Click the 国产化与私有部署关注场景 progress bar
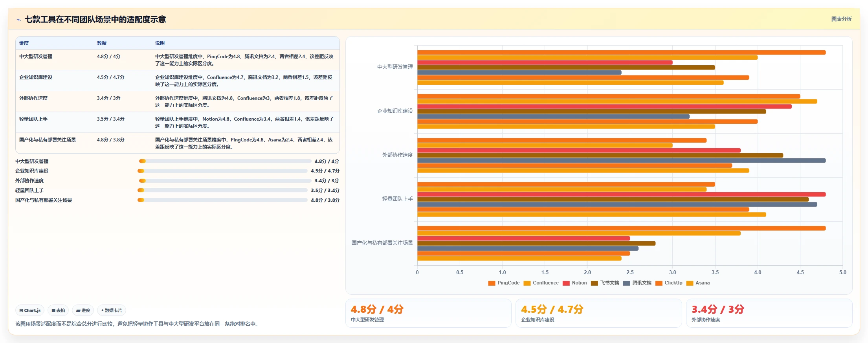Image resolution: width=868 pixels, height=343 pixels. pos(222,200)
